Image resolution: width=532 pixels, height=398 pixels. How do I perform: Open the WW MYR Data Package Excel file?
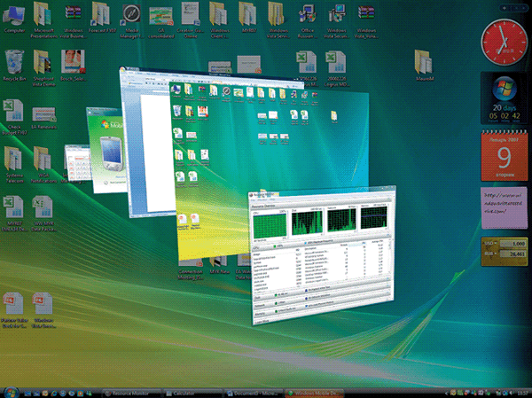point(43,214)
